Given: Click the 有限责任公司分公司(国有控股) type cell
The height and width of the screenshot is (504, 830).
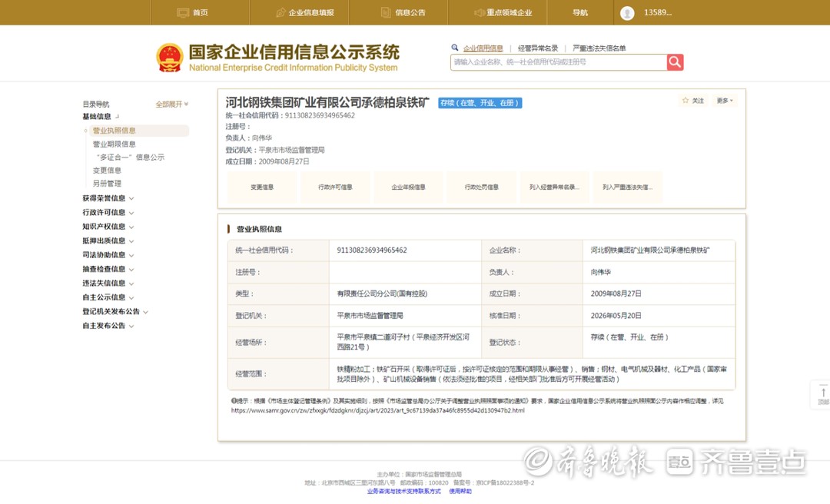Looking at the screenshot, I should coord(405,293).
